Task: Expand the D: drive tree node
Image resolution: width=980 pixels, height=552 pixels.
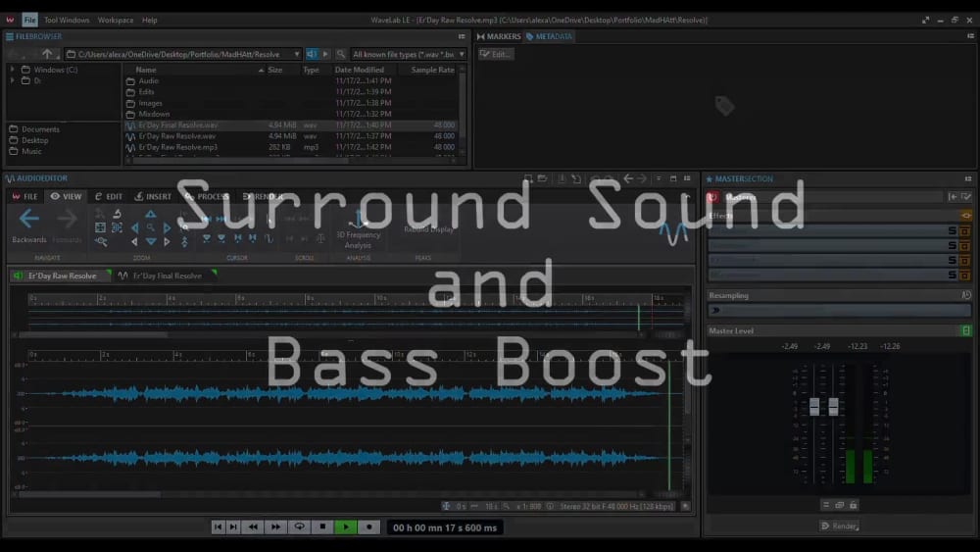Action: pos(13,80)
